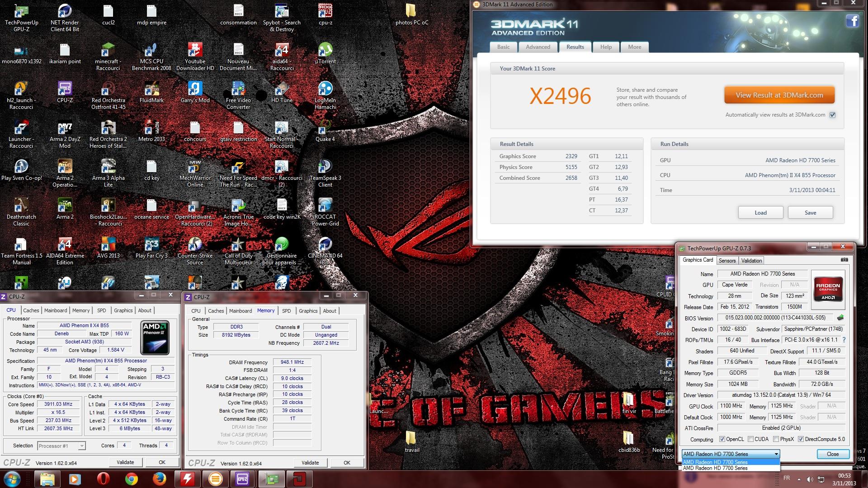Click Save button in Run Details
Image resolution: width=868 pixels, height=488 pixels.
tap(810, 212)
